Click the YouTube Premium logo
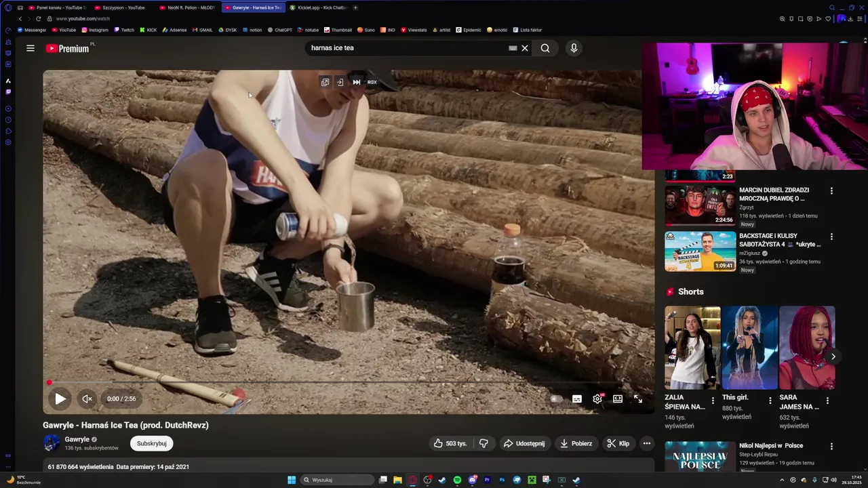 (68, 48)
